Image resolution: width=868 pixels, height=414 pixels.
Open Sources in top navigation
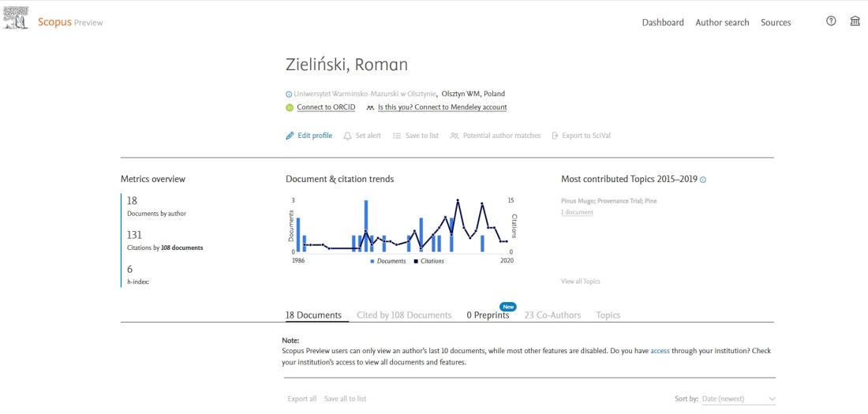click(776, 23)
